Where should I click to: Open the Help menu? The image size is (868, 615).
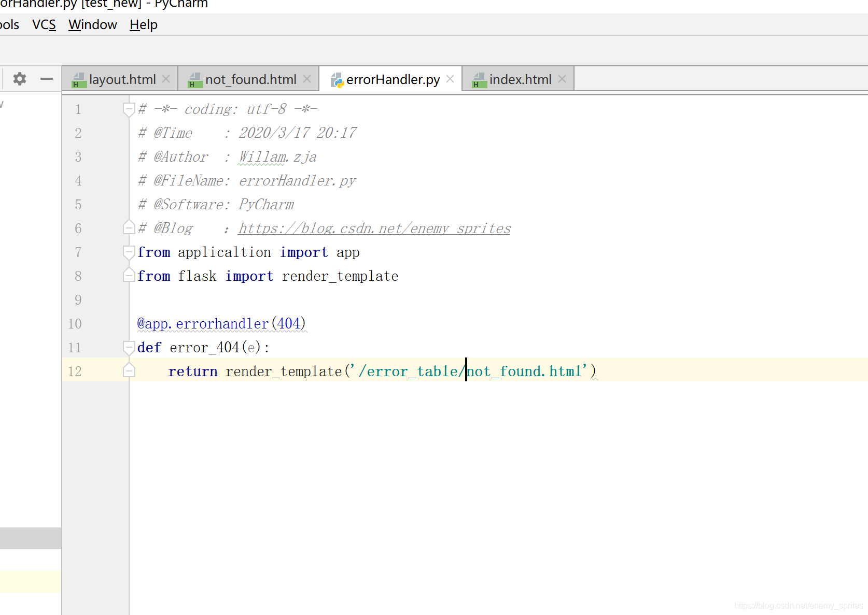click(x=144, y=24)
